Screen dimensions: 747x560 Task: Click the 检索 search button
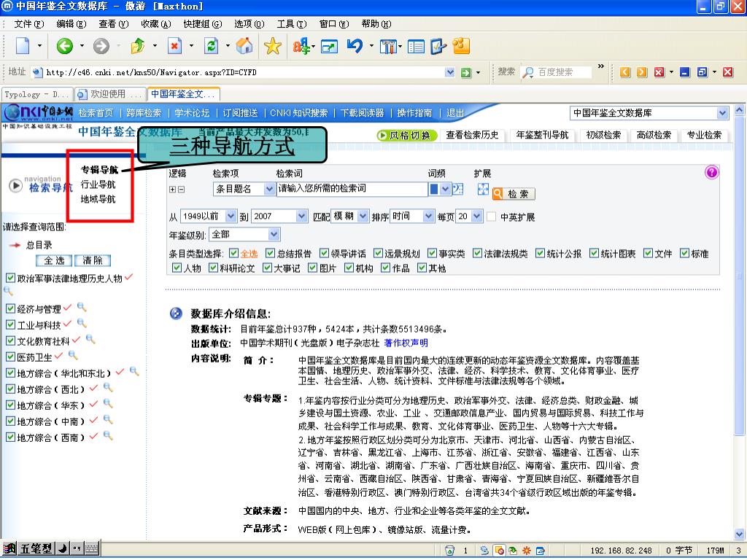pyautogui.click(x=514, y=194)
